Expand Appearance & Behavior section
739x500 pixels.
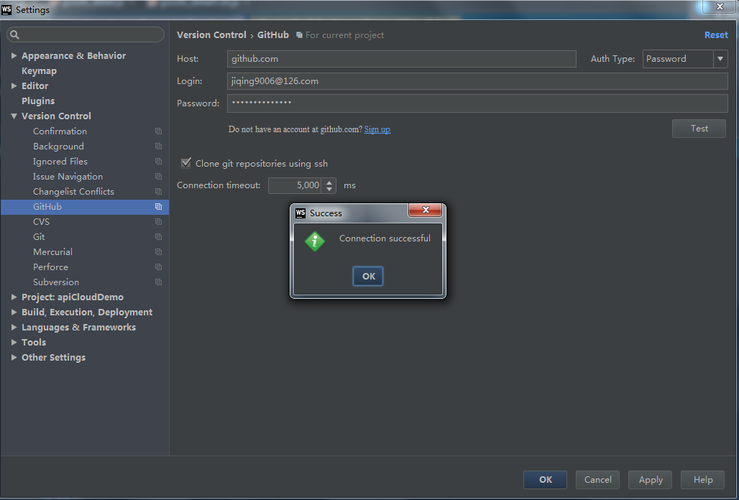click(x=14, y=56)
